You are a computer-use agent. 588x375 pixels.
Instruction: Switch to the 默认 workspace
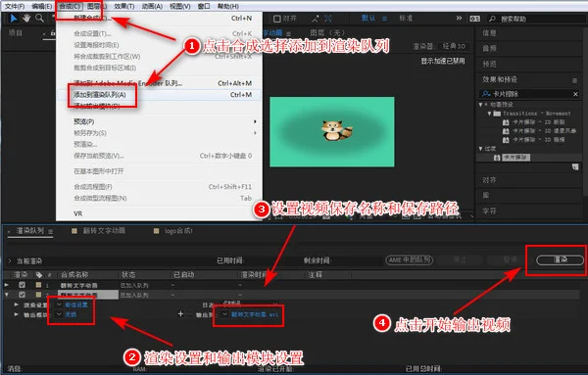[x=368, y=18]
